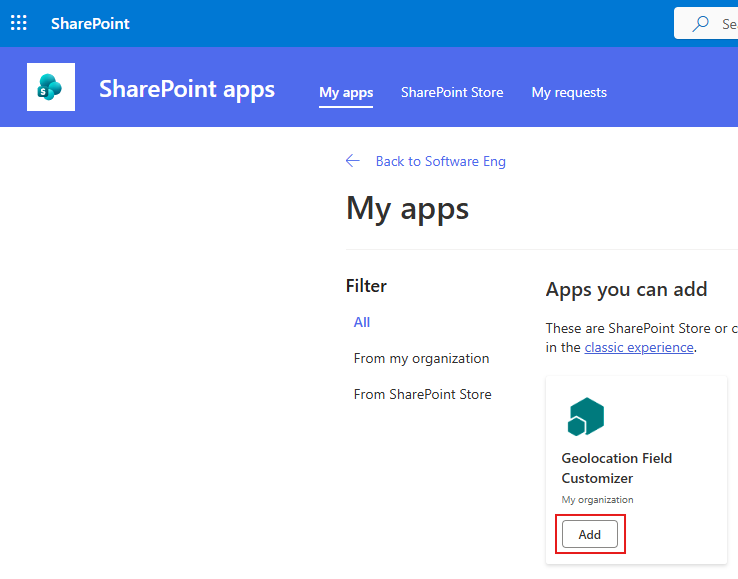The width and height of the screenshot is (738, 579).
Task: Open the app launcher waffle menu
Action: tap(19, 23)
